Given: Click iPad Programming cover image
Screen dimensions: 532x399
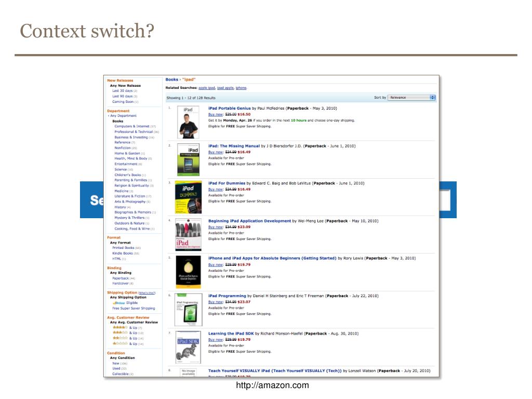Looking at the screenshot, I should tap(188, 310).
